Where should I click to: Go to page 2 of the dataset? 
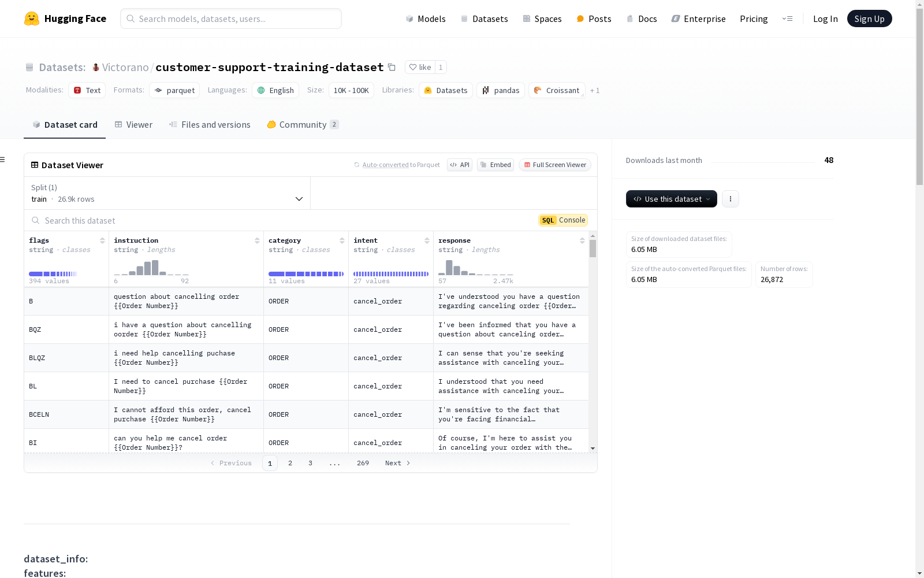click(x=290, y=463)
